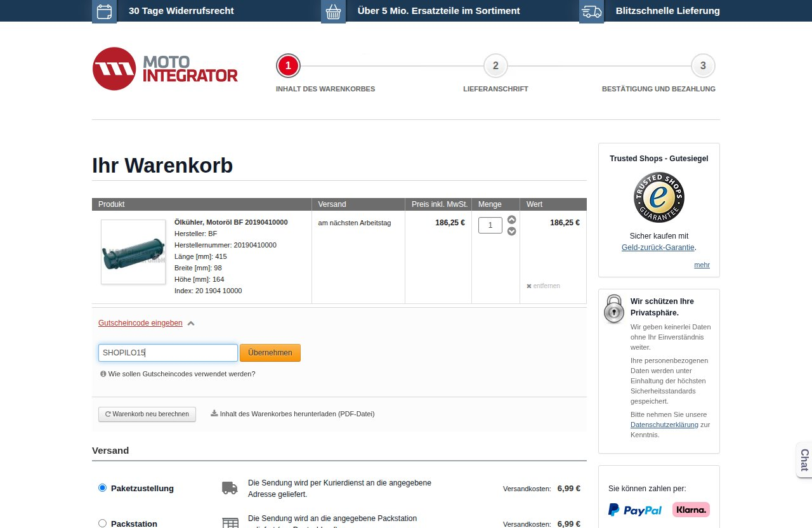Image resolution: width=812 pixels, height=528 pixels.
Task: Open the Datenschutzerklärung link
Action: pyautogui.click(x=664, y=425)
